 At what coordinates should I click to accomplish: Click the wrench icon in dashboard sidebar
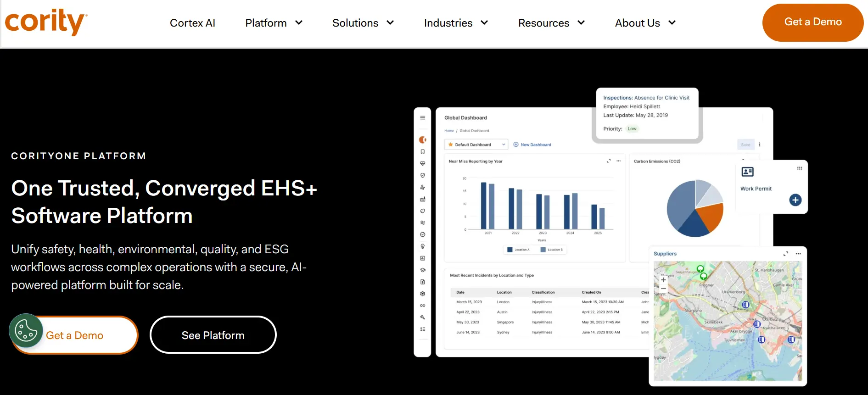(423, 317)
